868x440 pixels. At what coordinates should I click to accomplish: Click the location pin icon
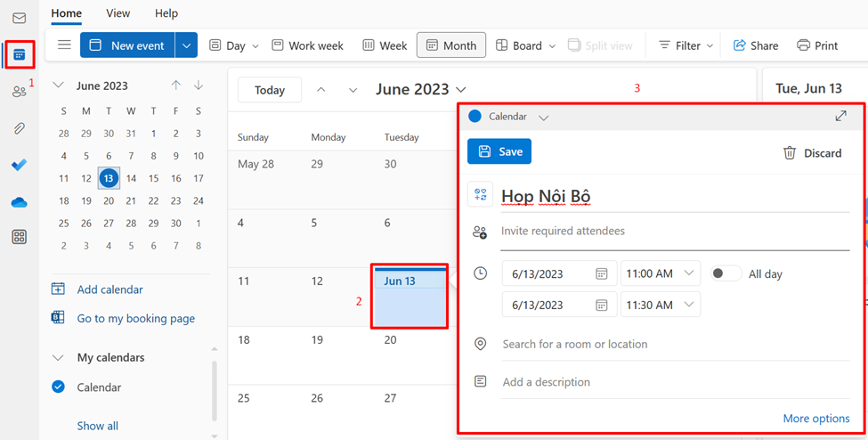pyautogui.click(x=481, y=344)
